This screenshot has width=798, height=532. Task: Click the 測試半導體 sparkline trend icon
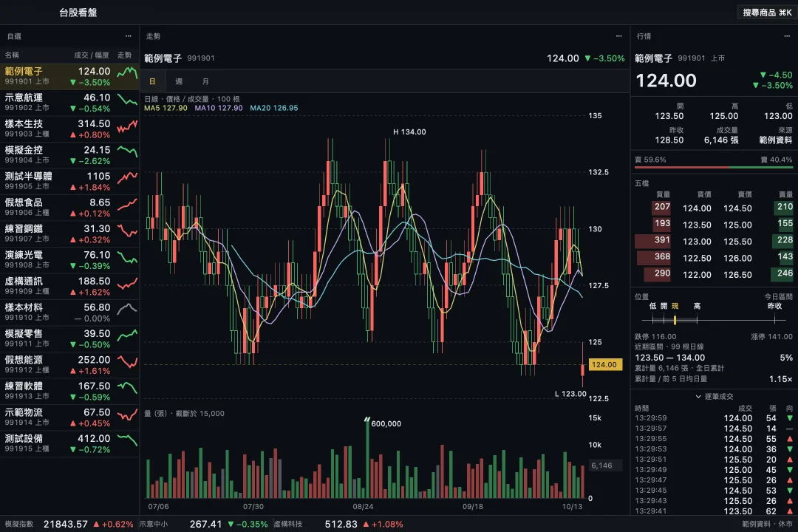point(127,178)
